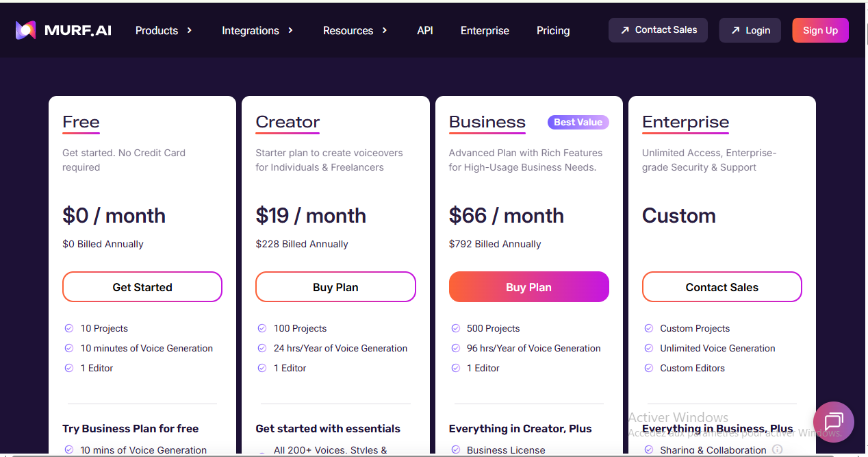Click check icon next to Business License
The width and height of the screenshot is (868, 457).
pyautogui.click(x=456, y=449)
